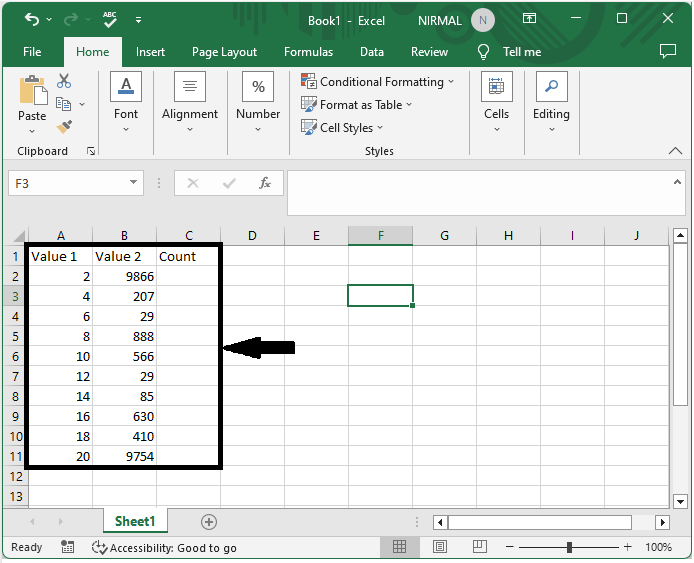Select the Format Painter brush
Viewport: 694px width, 563px height.
(x=64, y=127)
